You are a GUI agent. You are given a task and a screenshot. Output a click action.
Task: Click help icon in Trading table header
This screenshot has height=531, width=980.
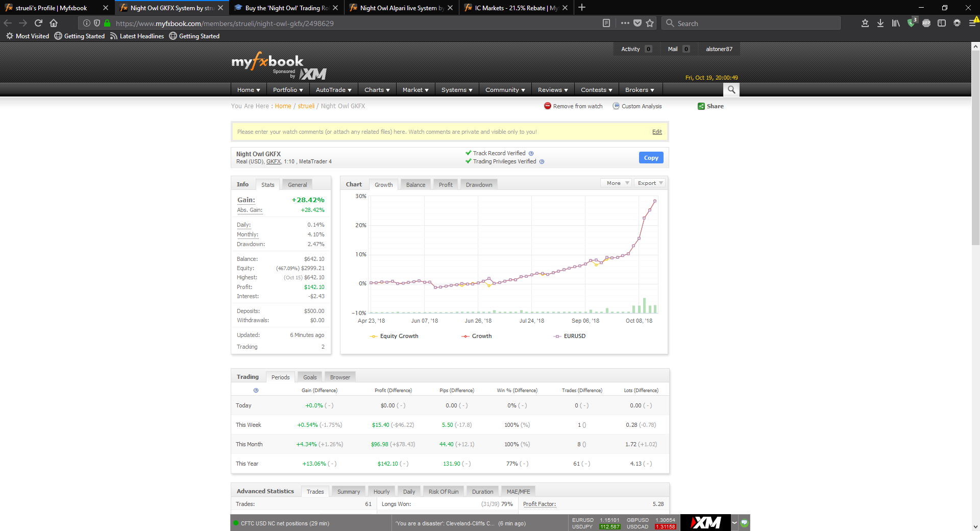click(256, 390)
